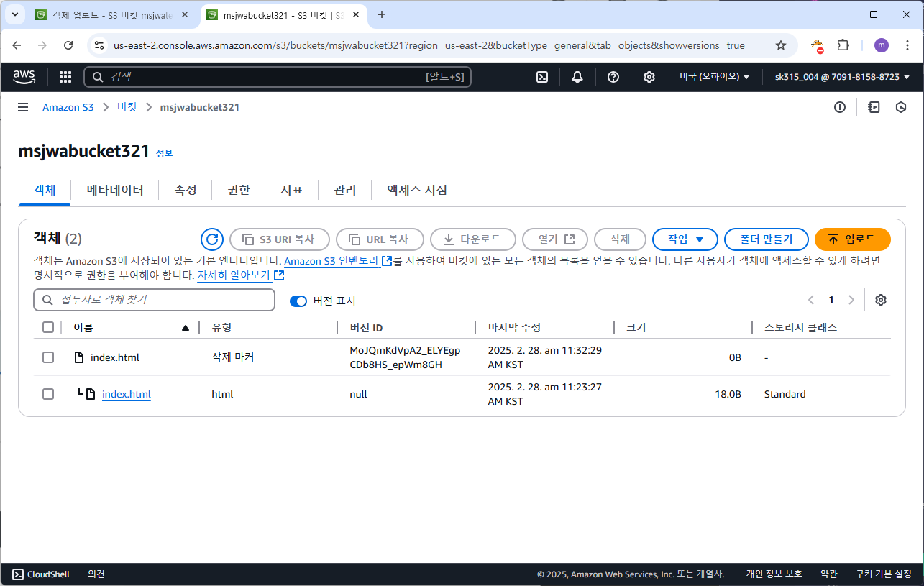The image size is (924, 586).
Task: Open Chrome profile avatar
Action: pos(881,45)
